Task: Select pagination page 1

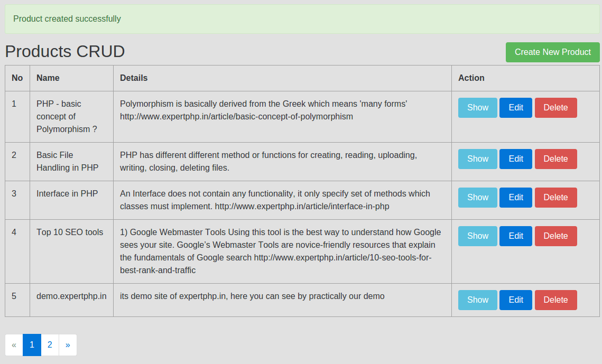Action: 32,345
